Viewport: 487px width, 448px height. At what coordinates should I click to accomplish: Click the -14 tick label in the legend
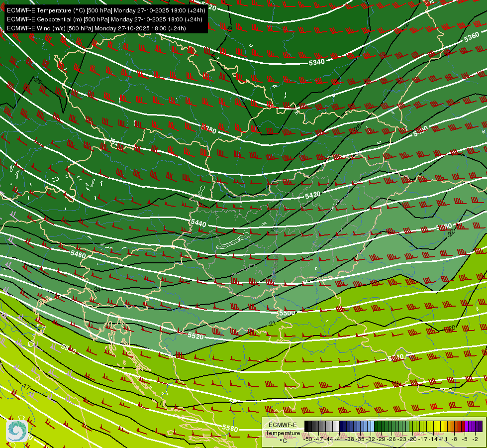pyautogui.click(x=433, y=439)
